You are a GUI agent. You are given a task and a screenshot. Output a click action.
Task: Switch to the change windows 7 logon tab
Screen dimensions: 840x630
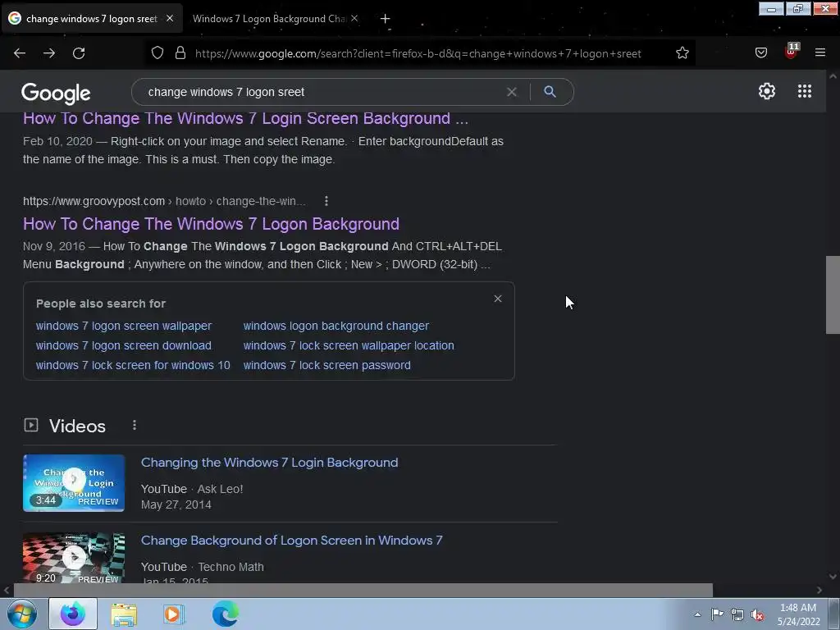[92, 19]
